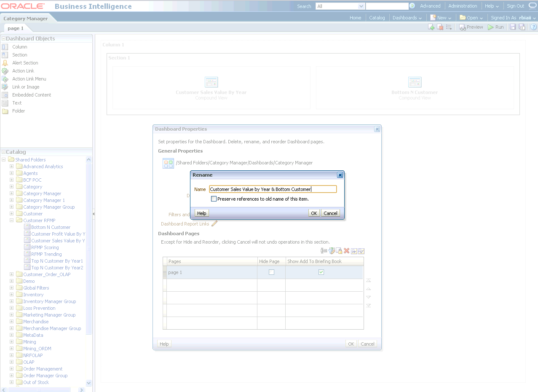
Task: Click the Delete Current Page icon
Action: coord(440,27)
